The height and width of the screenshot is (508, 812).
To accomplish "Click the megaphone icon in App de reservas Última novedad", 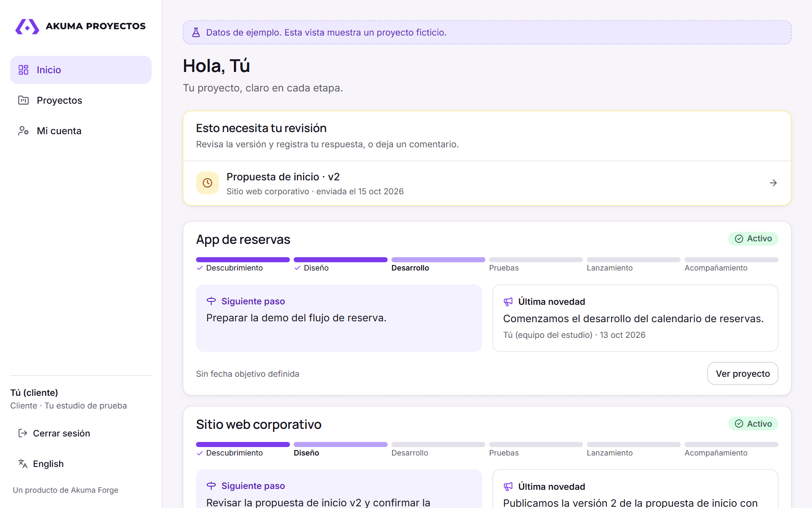I will click(508, 302).
